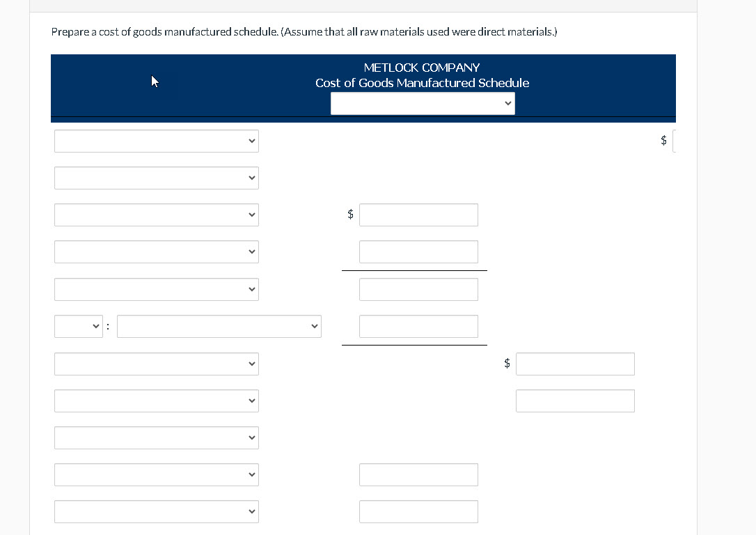Click the bottom amount field in the middle column
Viewport: 756px width, 535px height.
click(x=418, y=511)
